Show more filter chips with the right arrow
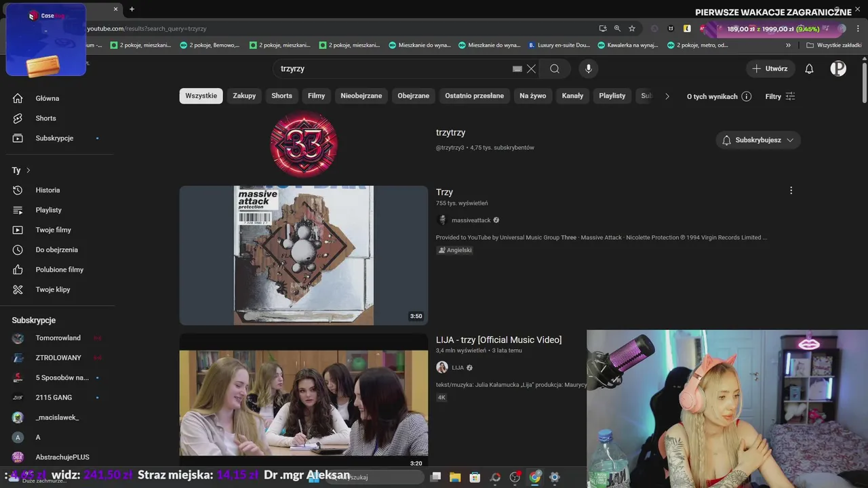The image size is (868, 488). pos(667,96)
